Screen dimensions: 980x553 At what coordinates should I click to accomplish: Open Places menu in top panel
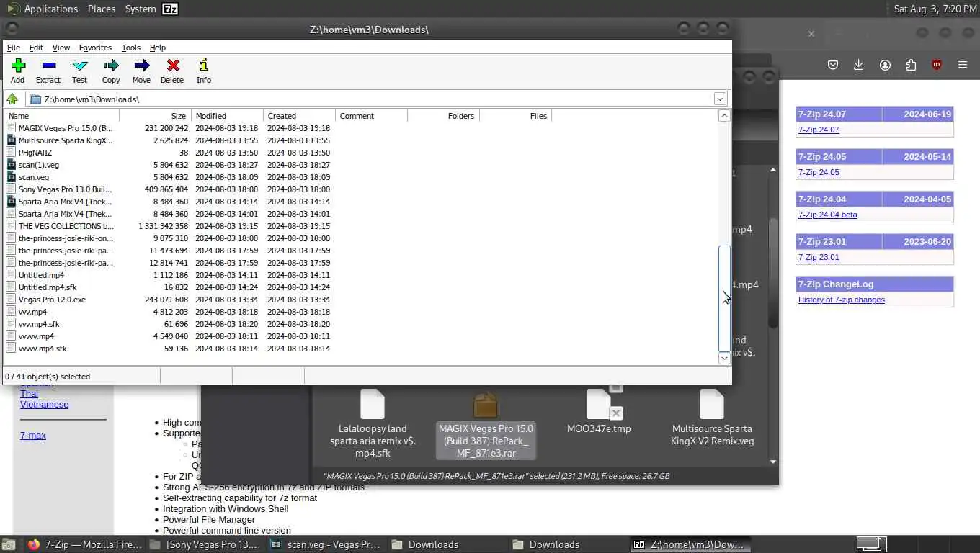pos(102,9)
